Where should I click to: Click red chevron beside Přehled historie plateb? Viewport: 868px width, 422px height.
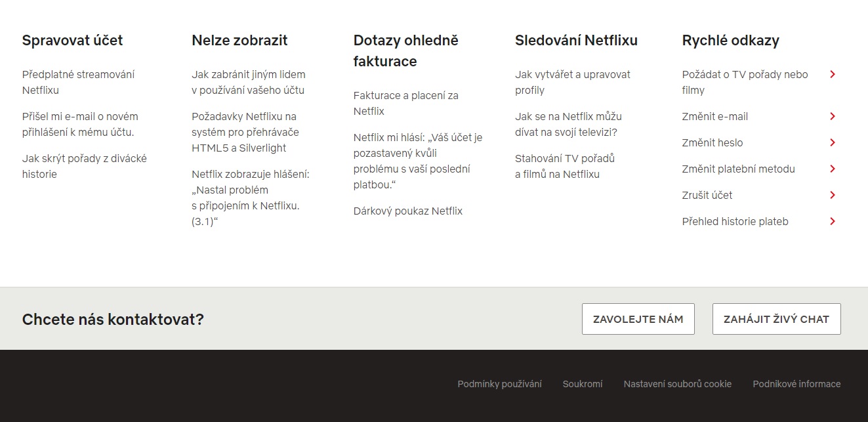(x=833, y=221)
